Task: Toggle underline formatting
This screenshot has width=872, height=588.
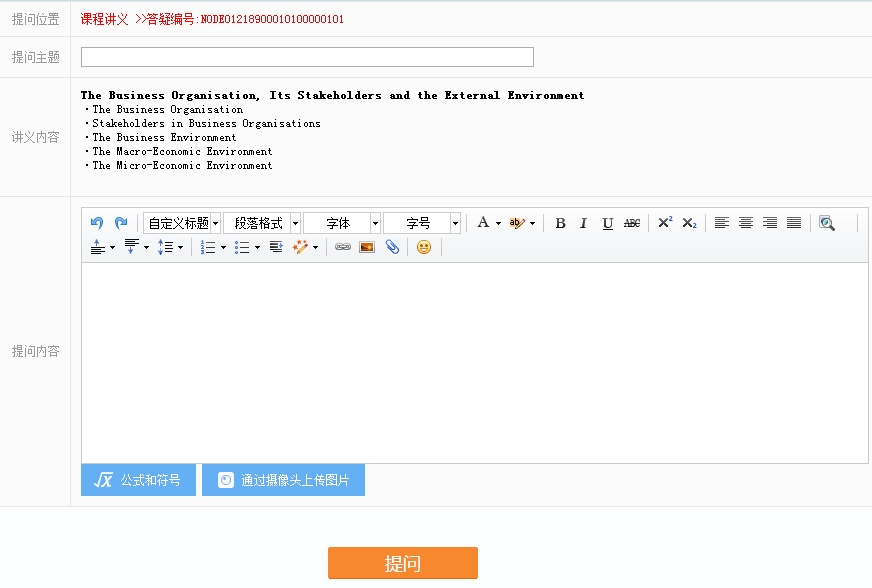Action: tap(608, 223)
